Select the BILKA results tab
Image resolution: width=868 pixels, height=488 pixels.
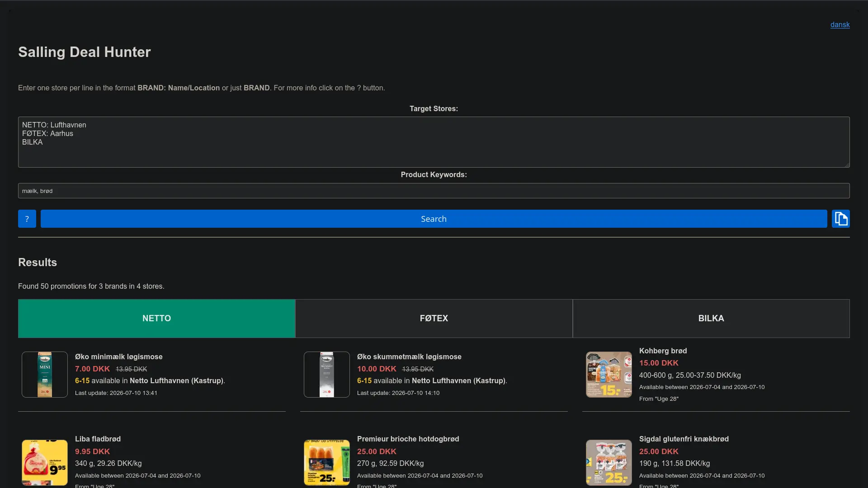(x=711, y=319)
